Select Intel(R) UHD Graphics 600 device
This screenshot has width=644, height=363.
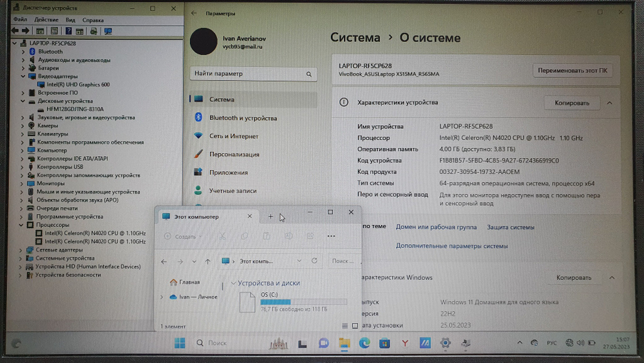click(78, 84)
